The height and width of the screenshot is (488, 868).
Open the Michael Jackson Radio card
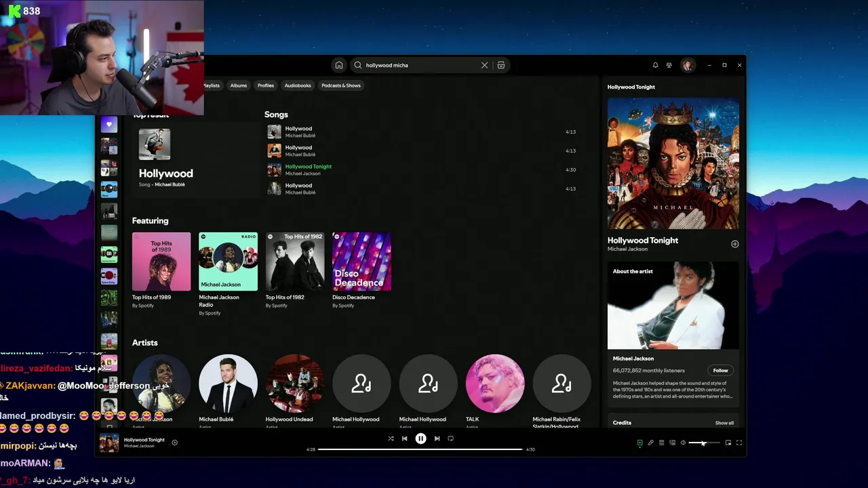pos(228,274)
